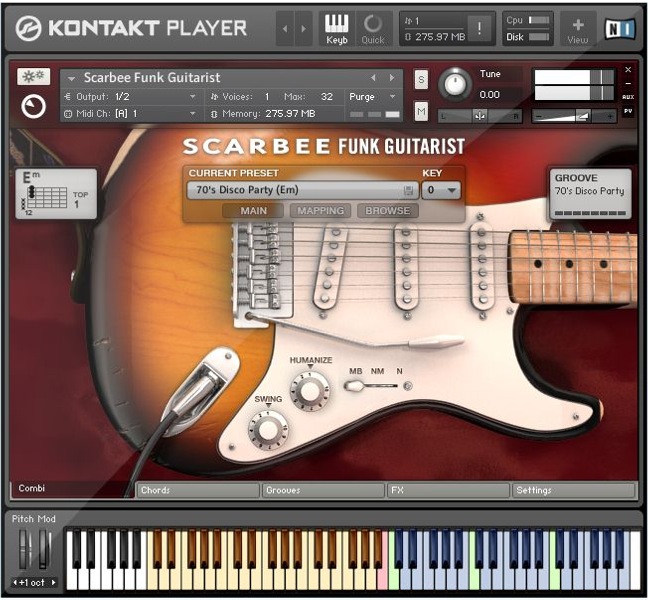Image resolution: width=648 pixels, height=600 pixels.
Task: Switch to the BROWSE tab
Action: pyautogui.click(x=388, y=211)
